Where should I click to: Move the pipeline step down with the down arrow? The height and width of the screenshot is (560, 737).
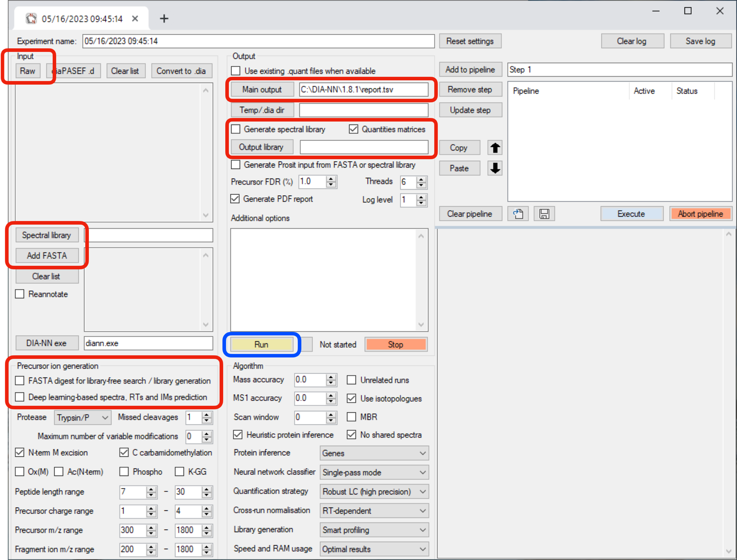pyautogui.click(x=495, y=168)
